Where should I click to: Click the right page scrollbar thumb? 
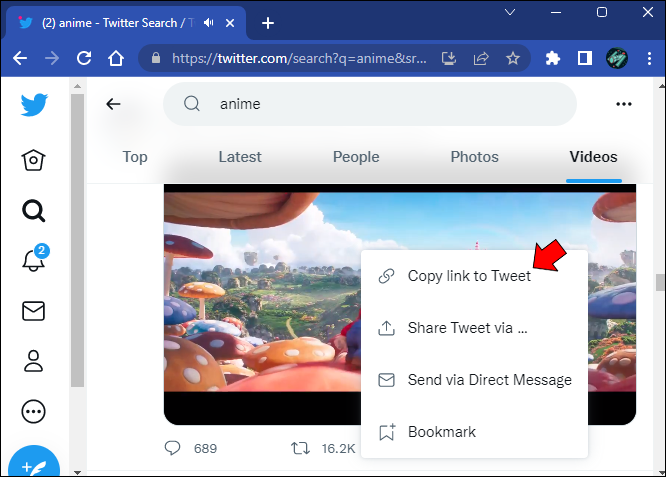point(660,282)
